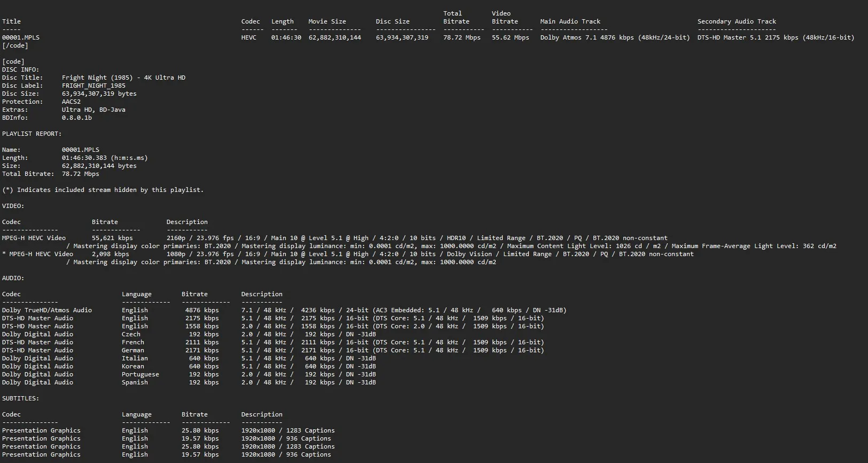Click the disc label FRIGHT_NIGHT_1985
The image size is (868, 463).
pos(93,86)
